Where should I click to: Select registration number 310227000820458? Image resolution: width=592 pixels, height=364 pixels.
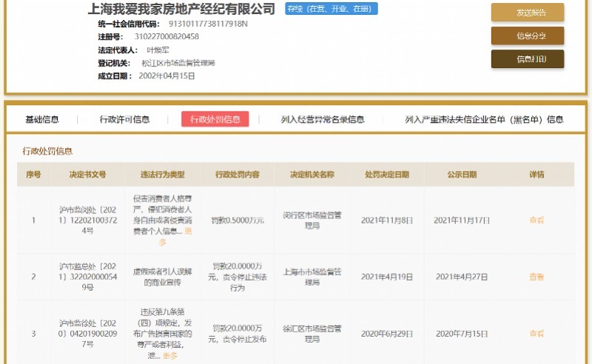pos(166,37)
